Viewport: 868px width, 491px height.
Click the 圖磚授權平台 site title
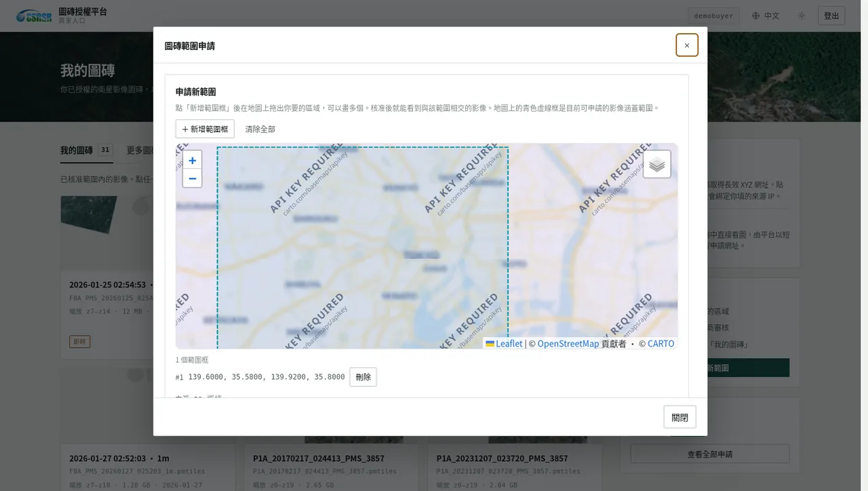click(x=83, y=12)
